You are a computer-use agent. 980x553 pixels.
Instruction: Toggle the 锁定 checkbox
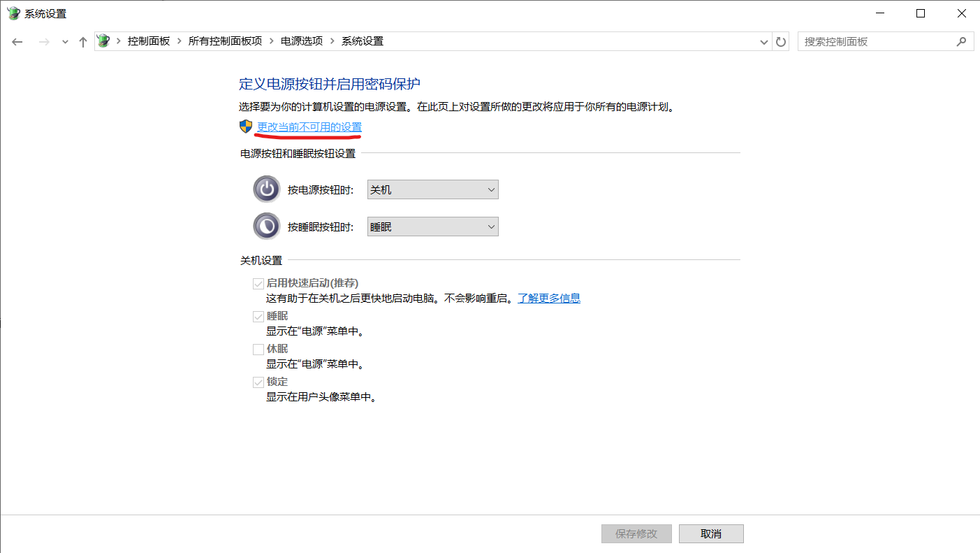tap(258, 382)
